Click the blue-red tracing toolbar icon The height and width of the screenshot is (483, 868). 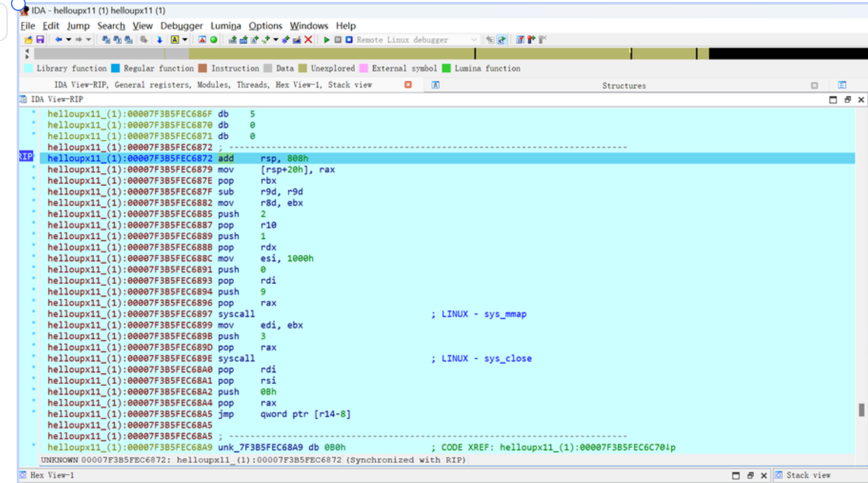(519, 40)
